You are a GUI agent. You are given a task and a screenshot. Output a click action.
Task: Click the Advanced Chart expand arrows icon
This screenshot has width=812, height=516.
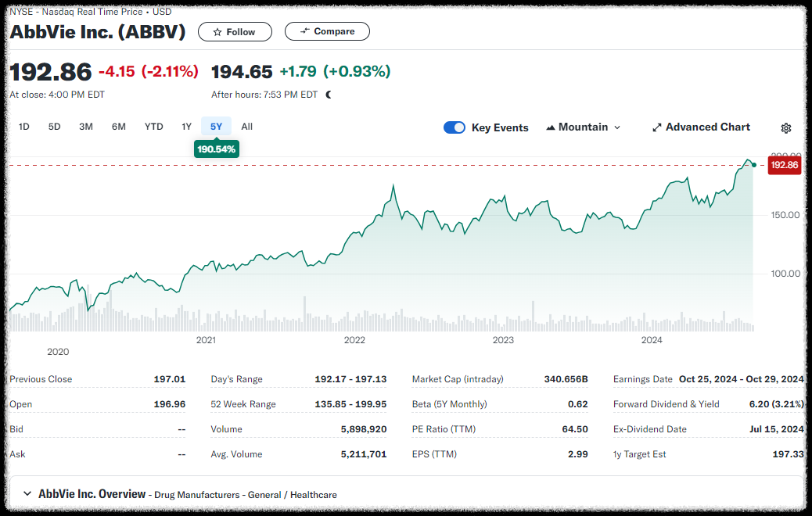point(656,127)
